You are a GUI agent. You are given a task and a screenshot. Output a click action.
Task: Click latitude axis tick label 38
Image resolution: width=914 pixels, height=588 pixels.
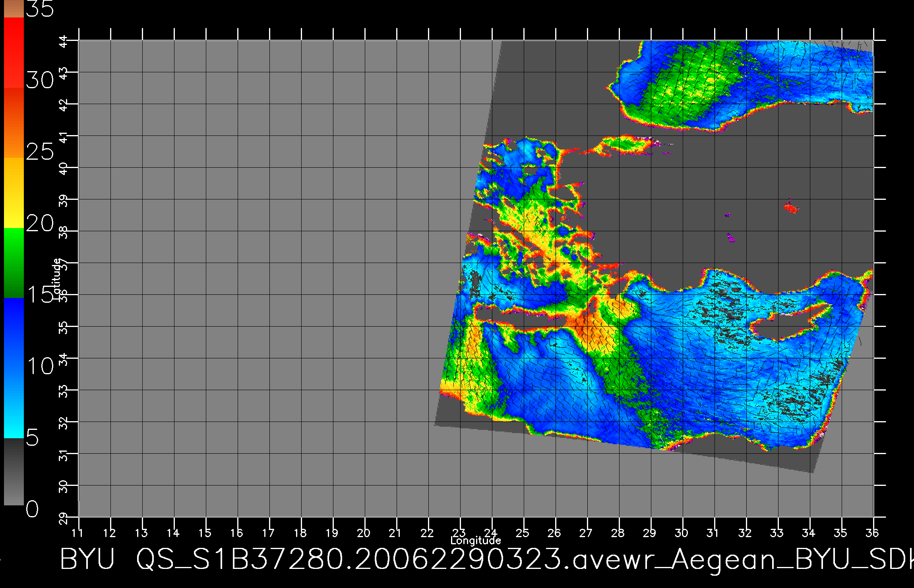point(64,232)
